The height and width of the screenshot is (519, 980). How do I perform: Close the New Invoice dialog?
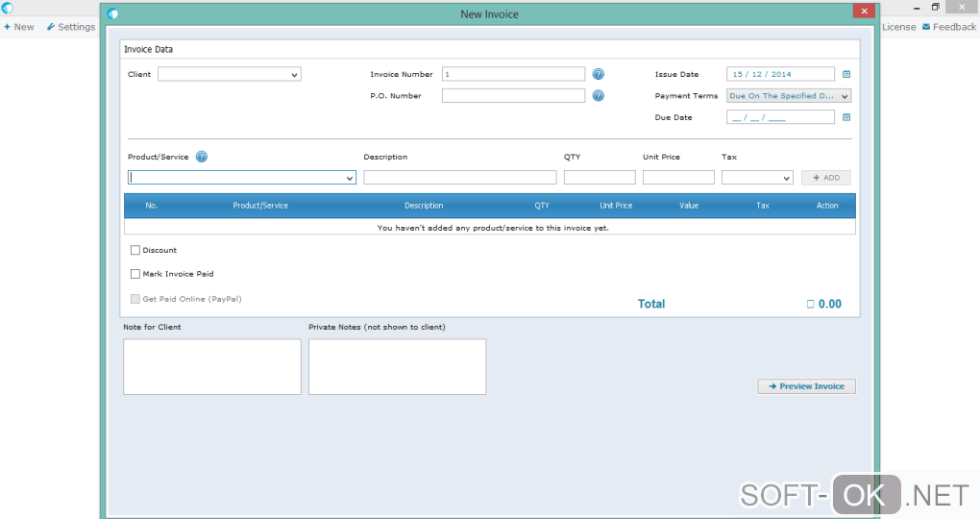[864, 11]
